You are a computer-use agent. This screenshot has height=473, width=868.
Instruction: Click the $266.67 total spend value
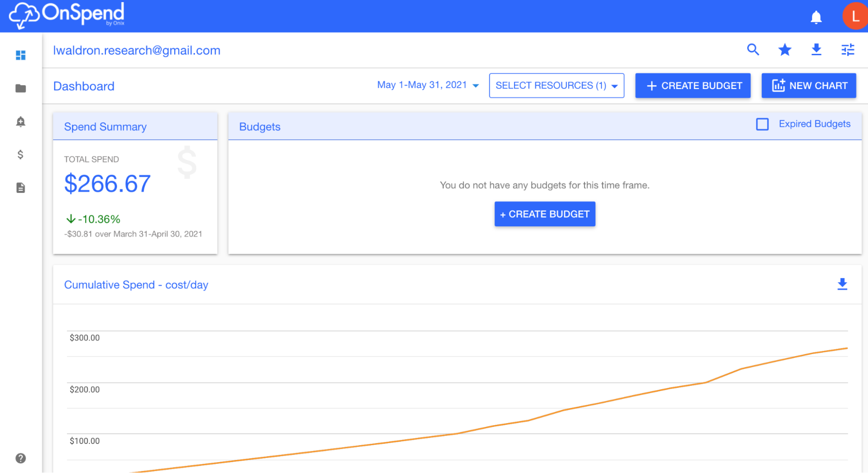[107, 184]
